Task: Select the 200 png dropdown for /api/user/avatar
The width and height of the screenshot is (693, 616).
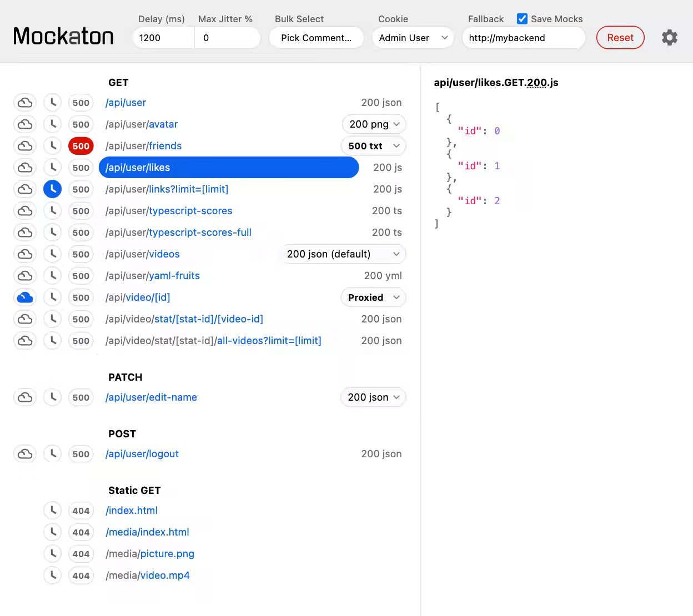Action: point(373,124)
